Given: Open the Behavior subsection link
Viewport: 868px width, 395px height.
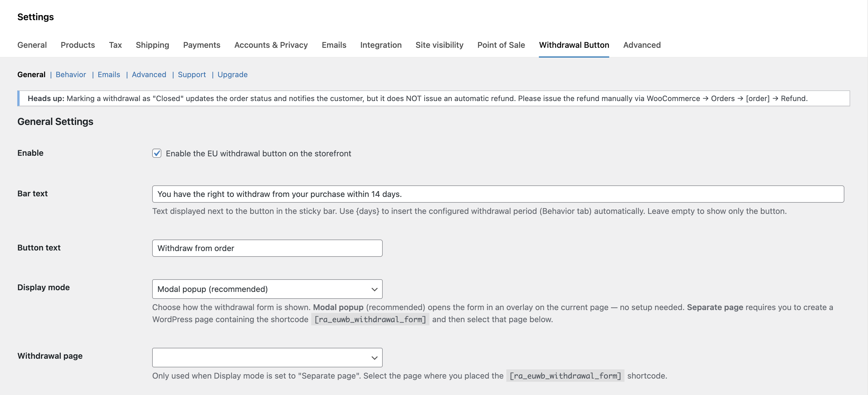Looking at the screenshot, I should click(70, 74).
